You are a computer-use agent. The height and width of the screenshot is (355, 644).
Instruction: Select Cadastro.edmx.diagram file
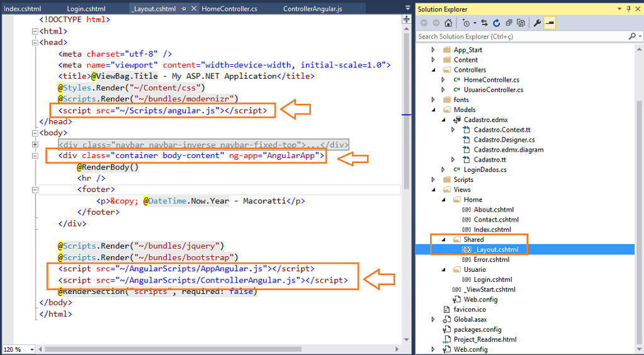pos(509,150)
